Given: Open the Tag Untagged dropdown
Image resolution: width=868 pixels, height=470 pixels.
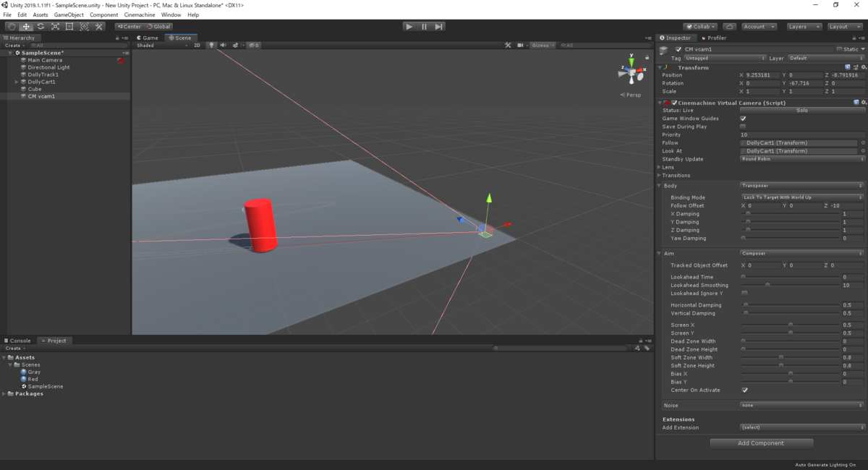Looking at the screenshot, I should tap(725, 58).
